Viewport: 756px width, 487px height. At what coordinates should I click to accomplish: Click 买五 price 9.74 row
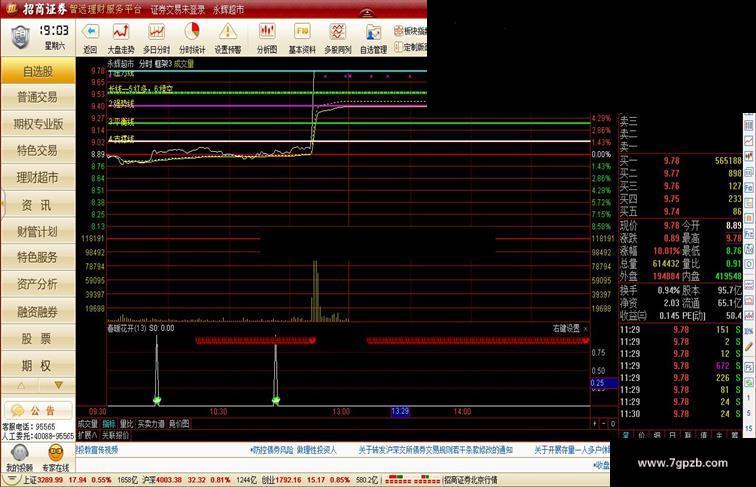pyautogui.click(x=681, y=211)
